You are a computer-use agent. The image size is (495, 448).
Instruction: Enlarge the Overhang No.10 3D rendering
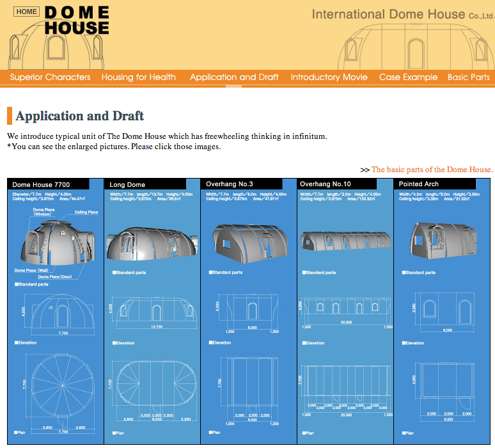[x=346, y=241]
